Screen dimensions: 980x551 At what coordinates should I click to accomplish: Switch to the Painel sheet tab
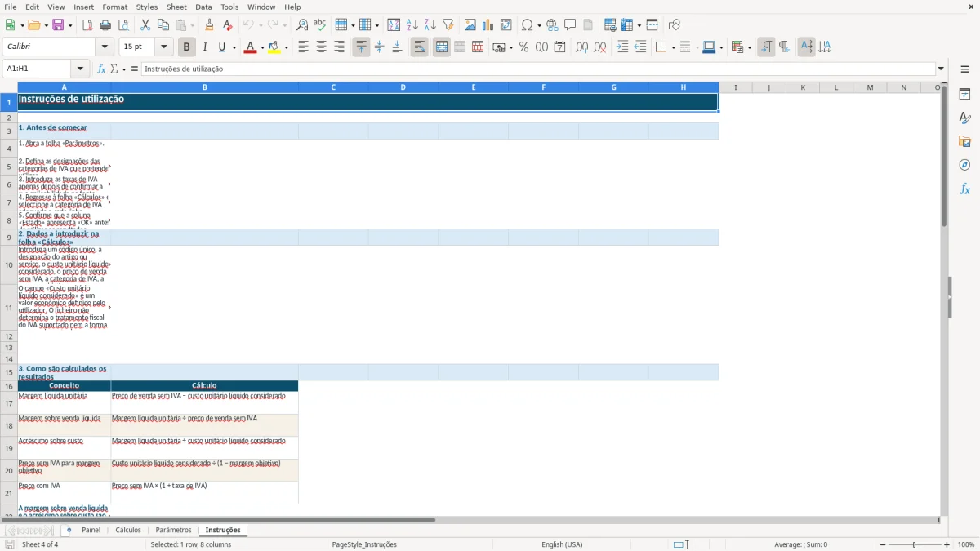click(91, 530)
